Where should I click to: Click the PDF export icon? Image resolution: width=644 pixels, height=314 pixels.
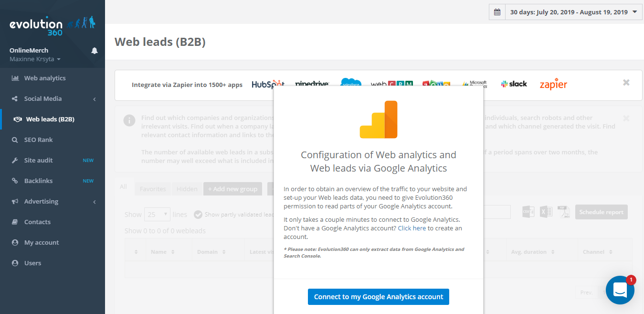(563, 212)
